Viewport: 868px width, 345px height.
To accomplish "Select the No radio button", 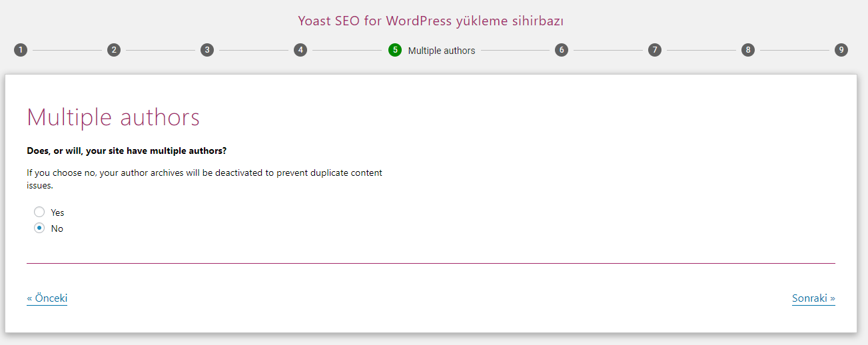I will pos(39,228).
